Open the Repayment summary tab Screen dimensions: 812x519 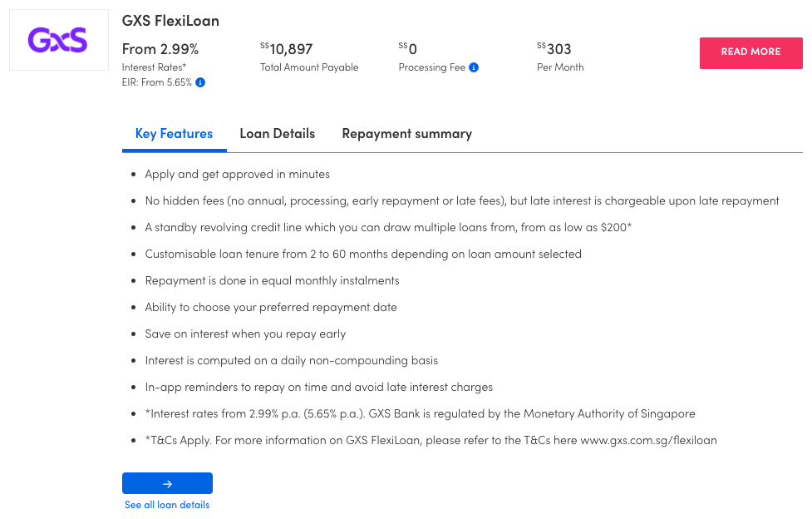(x=406, y=134)
